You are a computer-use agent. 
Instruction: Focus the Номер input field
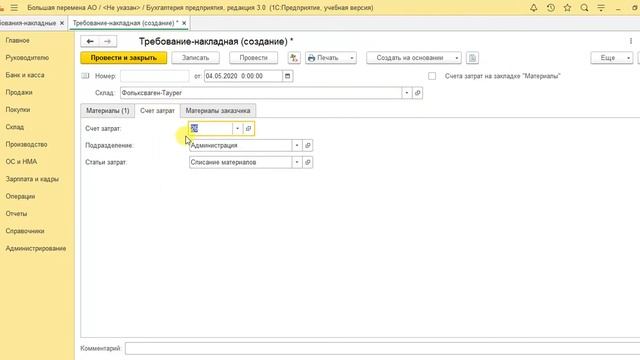click(155, 76)
